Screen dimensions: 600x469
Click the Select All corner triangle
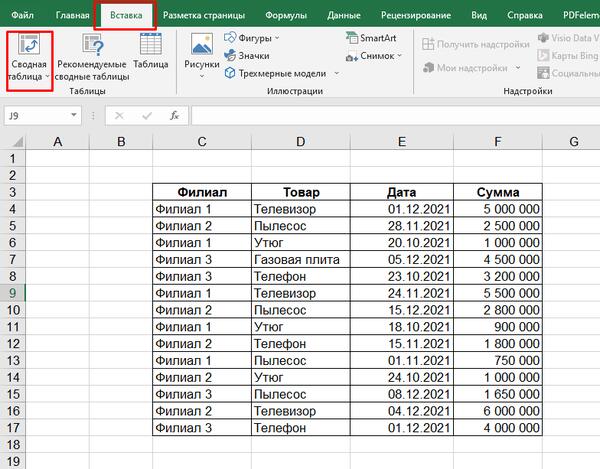click(x=18, y=142)
